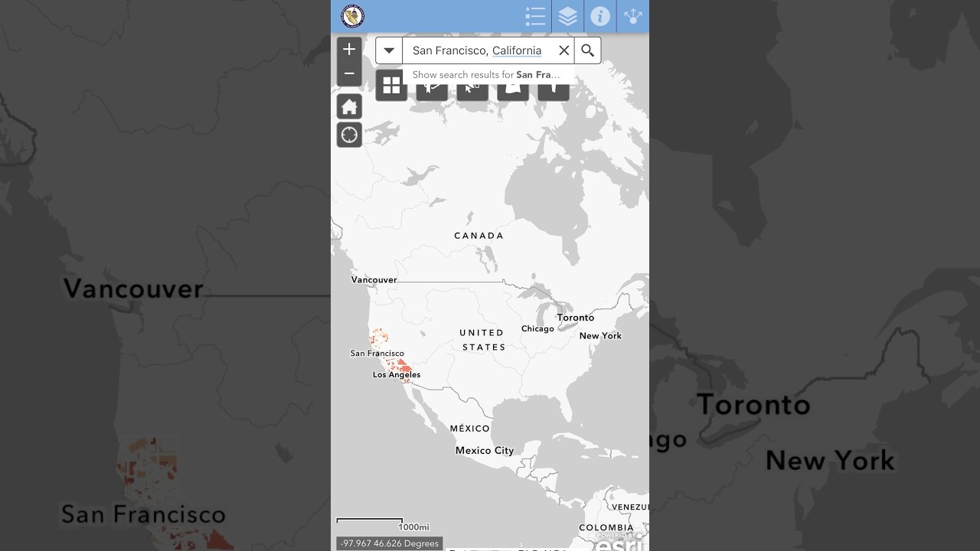Click the CANADA country label

(x=479, y=236)
